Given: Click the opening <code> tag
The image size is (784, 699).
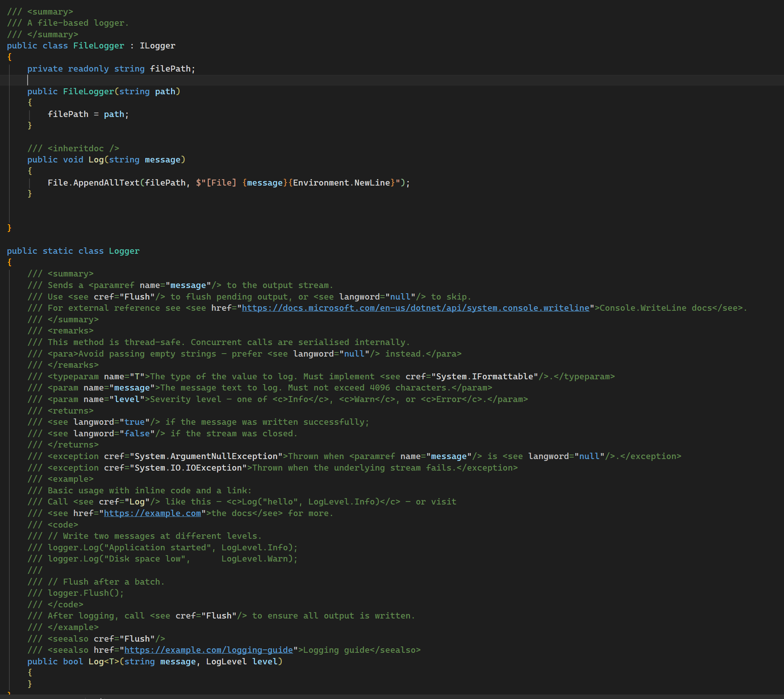Looking at the screenshot, I should [63, 525].
